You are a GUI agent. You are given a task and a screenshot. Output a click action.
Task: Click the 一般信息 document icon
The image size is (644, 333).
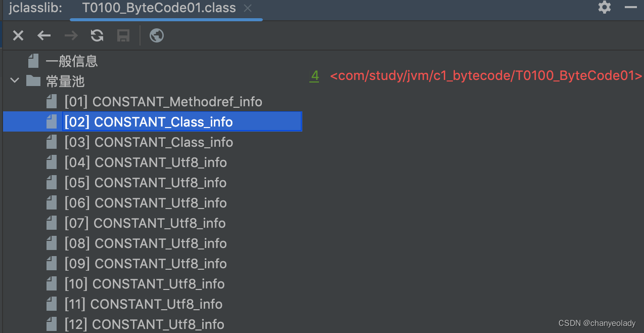[x=33, y=60]
